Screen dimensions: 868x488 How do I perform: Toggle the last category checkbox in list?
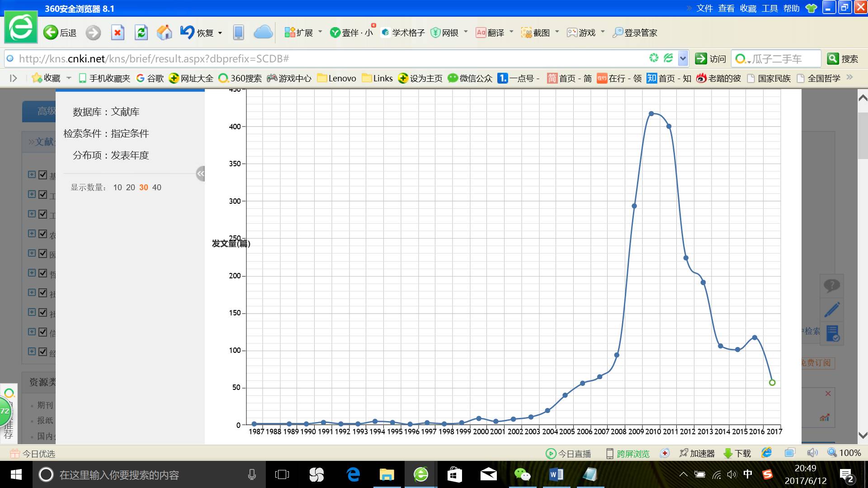43,352
